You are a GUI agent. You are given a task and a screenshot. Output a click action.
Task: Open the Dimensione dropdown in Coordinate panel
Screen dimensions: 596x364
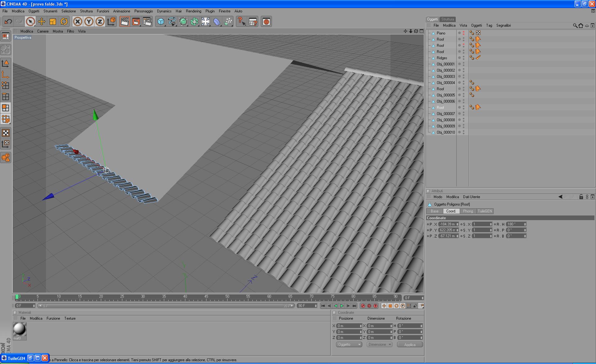379,344
